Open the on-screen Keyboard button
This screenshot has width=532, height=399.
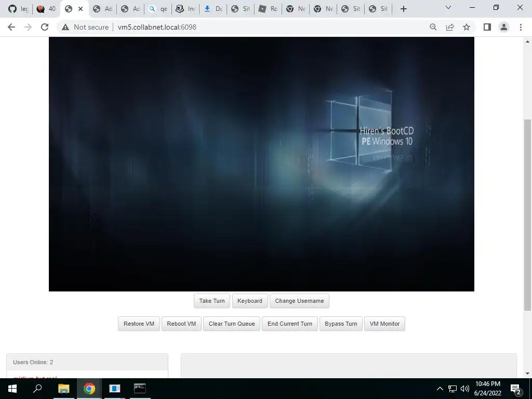click(250, 301)
